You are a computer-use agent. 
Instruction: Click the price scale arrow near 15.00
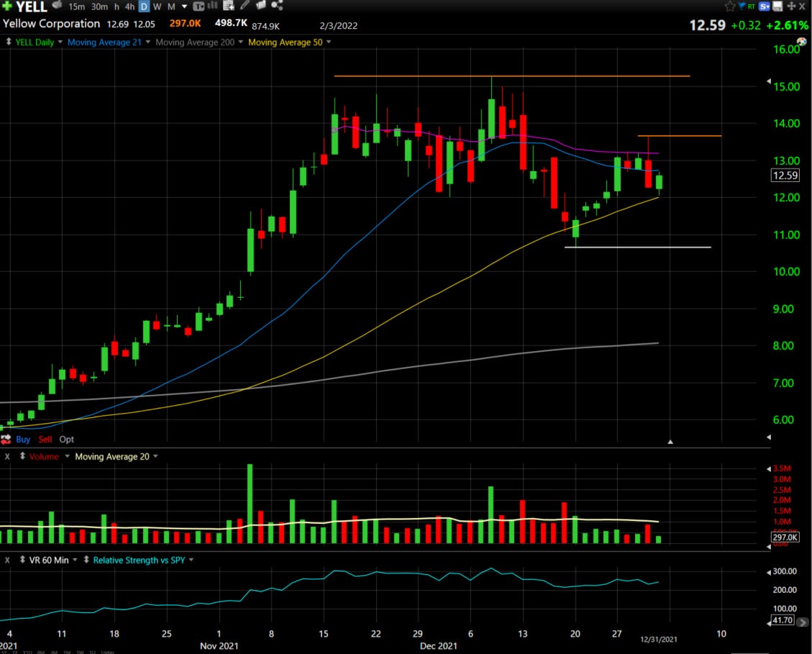(769, 81)
